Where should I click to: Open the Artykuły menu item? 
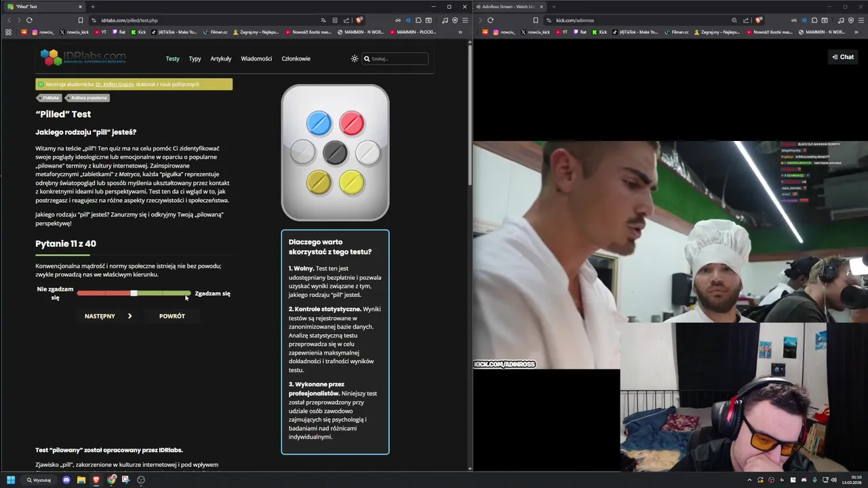click(x=220, y=58)
